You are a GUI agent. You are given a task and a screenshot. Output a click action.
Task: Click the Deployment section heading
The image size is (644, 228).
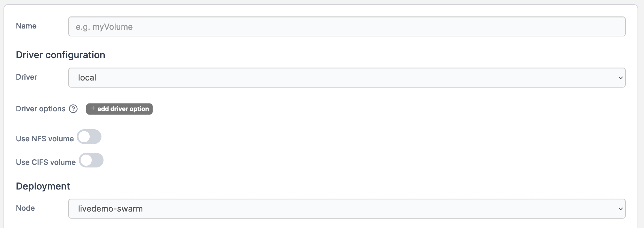(x=43, y=186)
